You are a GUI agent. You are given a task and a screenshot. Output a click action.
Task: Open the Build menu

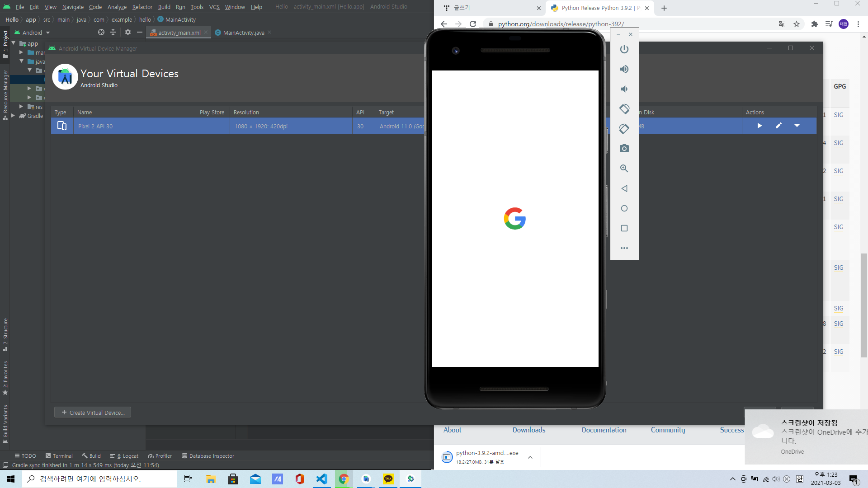[164, 7]
